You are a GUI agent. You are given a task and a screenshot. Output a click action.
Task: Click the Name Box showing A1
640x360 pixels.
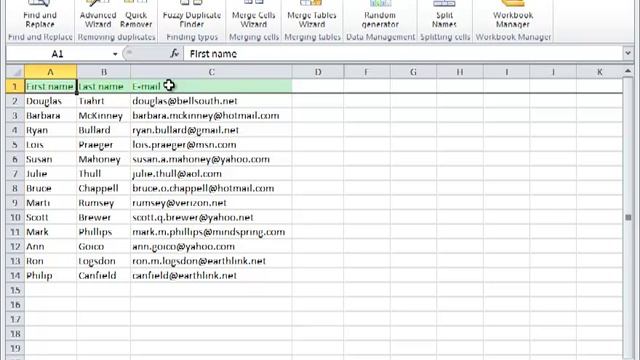[58, 54]
